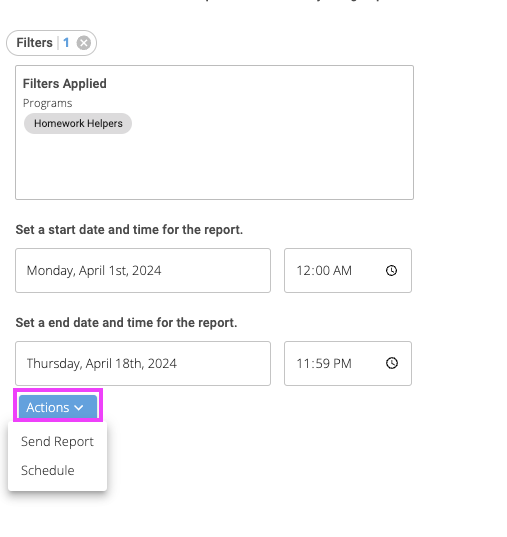Choose Schedule from the Actions menu
Screen dimensions: 507x537
[x=48, y=471]
